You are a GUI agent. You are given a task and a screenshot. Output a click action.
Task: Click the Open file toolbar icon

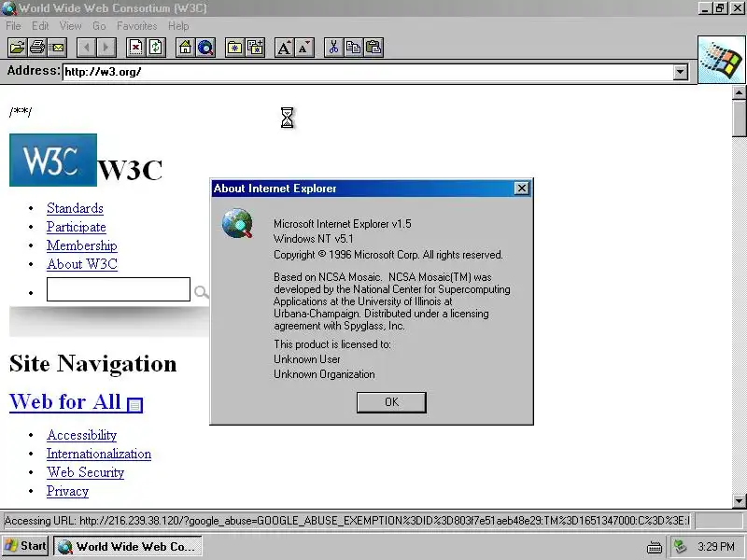17,48
